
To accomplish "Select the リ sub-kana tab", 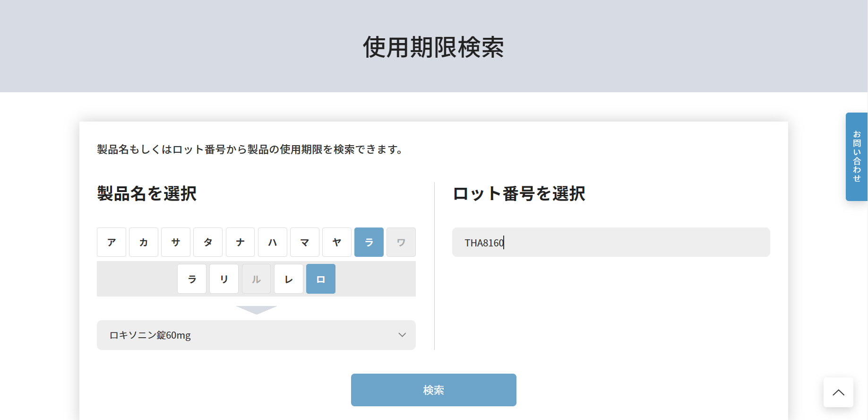I will tap(224, 279).
